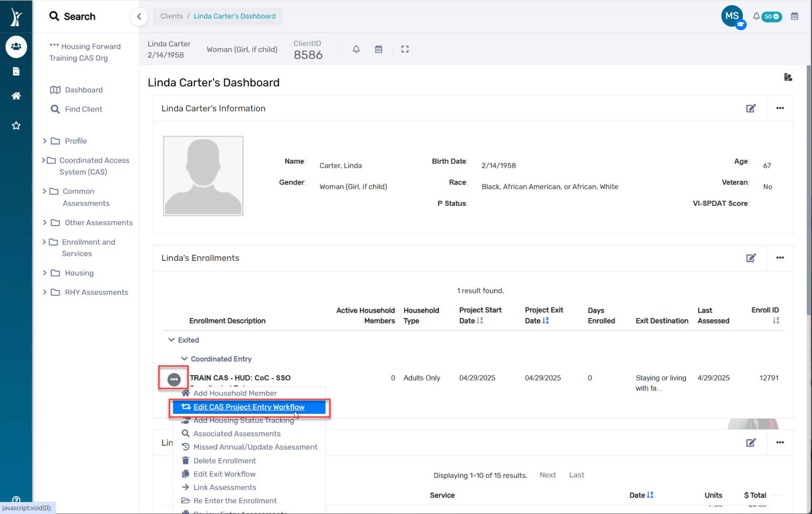This screenshot has width=812, height=514.
Task: Click Next to view more services
Action: pos(548,475)
